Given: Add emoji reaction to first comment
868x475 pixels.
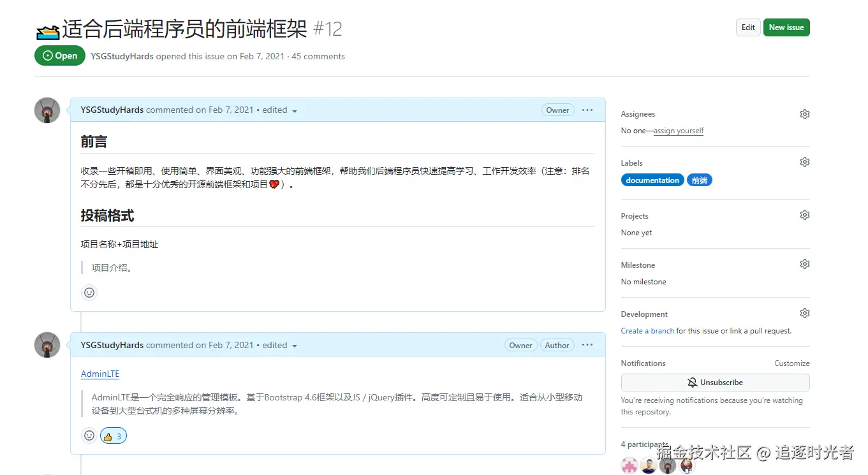Looking at the screenshot, I should (x=89, y=293).
